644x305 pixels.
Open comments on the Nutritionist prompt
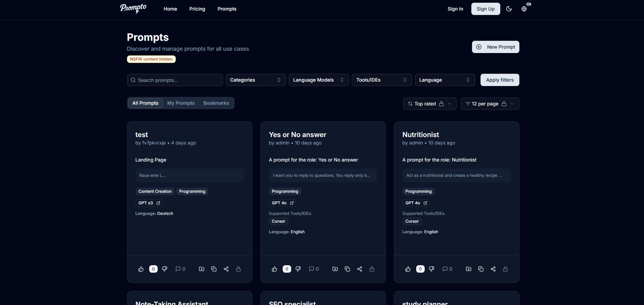click(447, 269)
